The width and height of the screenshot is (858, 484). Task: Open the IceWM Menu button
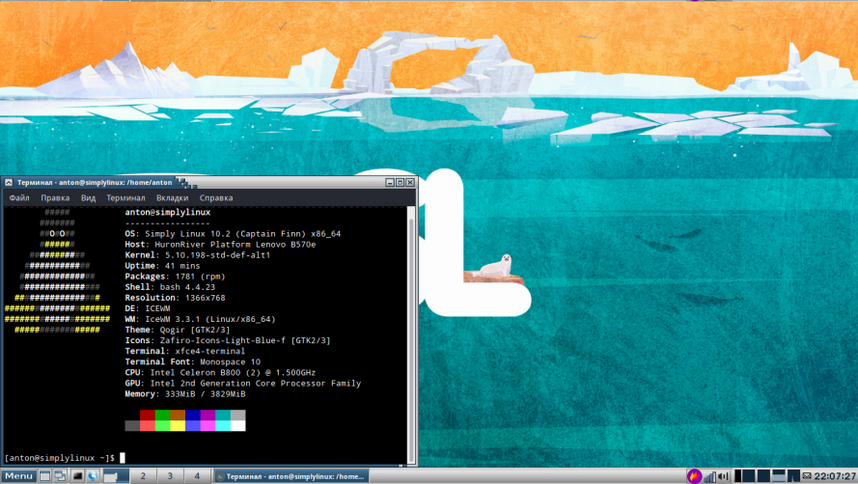pos(19,476)
